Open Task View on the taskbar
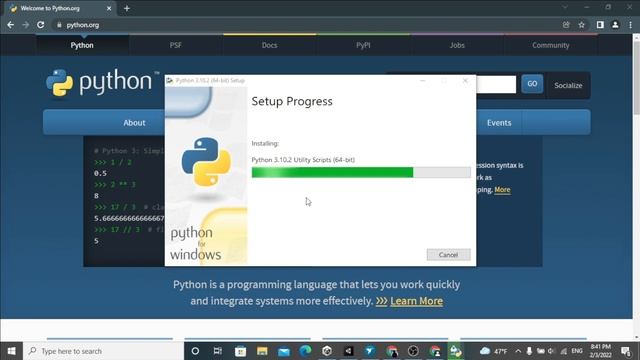This screenshot has height=360, width=640. (x=218, y=351)
